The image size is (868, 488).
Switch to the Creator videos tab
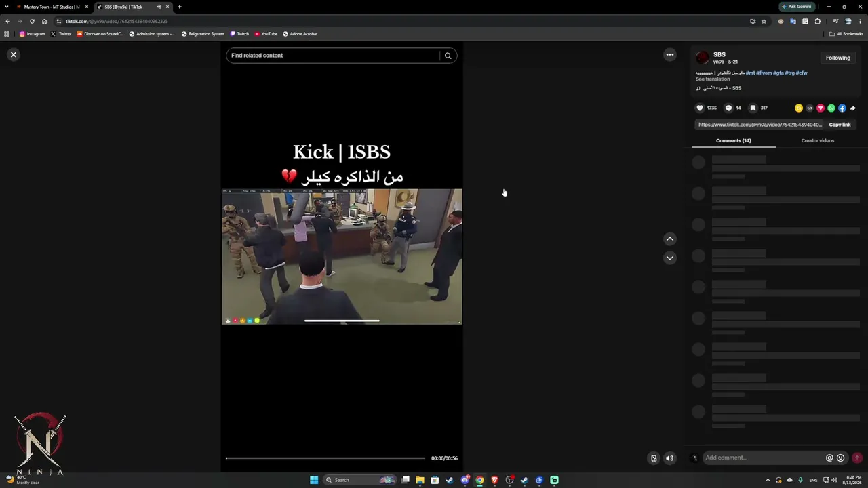(818, 140)
